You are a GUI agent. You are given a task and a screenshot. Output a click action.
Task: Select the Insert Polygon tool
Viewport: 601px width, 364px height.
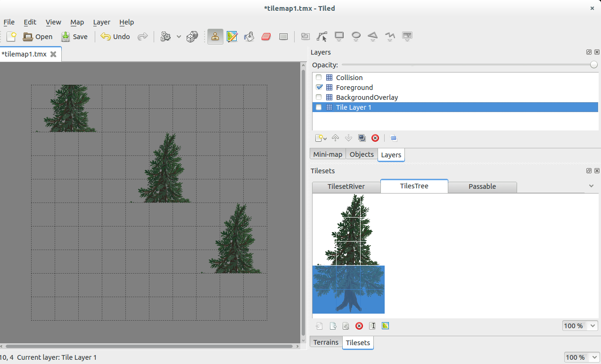[373, 36]
